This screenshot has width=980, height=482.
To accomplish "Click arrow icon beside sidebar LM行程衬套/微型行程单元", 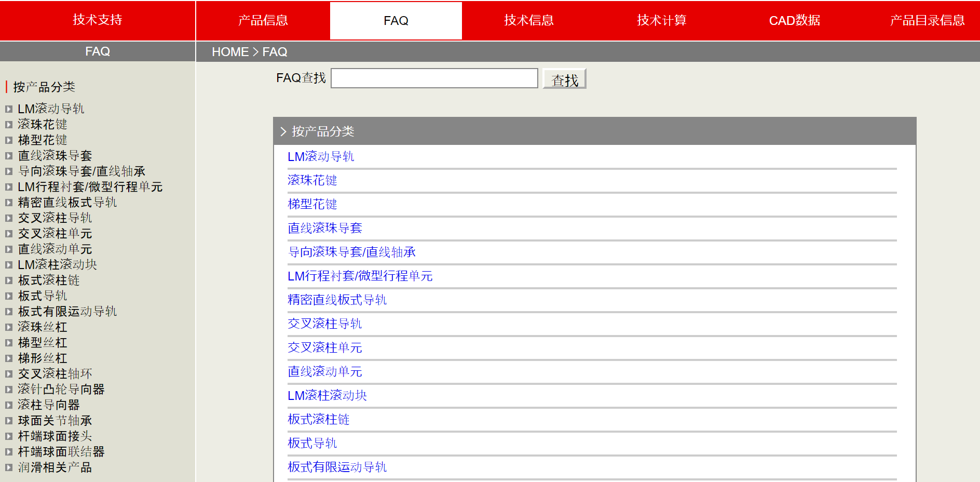I will pyautogui.click(x=9, y=187).
